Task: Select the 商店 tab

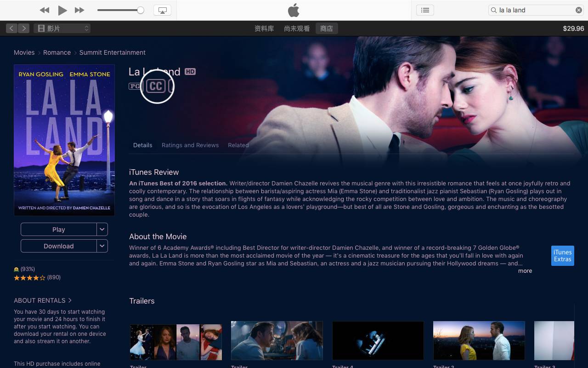Action: click(327, 29)
